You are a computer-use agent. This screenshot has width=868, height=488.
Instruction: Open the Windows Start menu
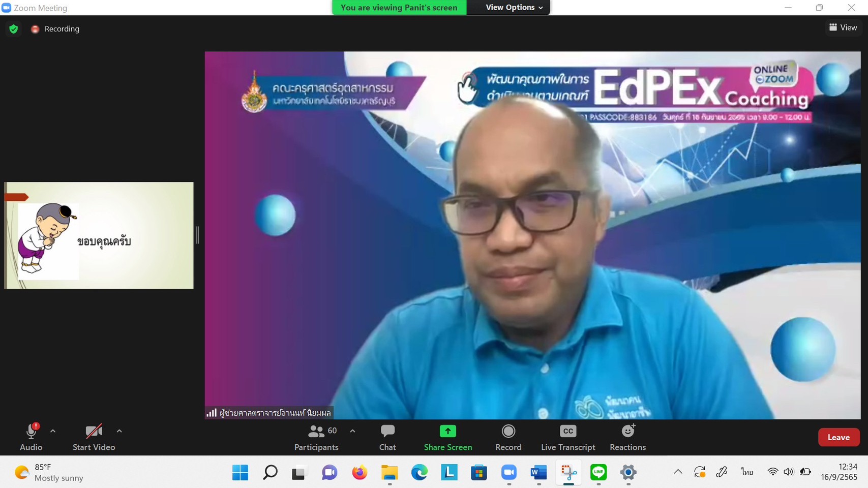240,473
